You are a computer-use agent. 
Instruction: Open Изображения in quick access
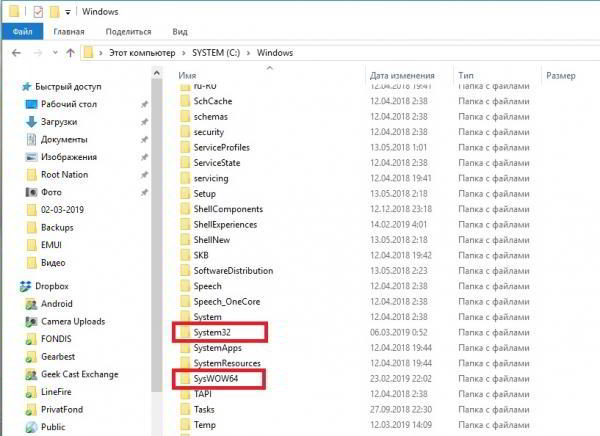(x=69, y=157)
